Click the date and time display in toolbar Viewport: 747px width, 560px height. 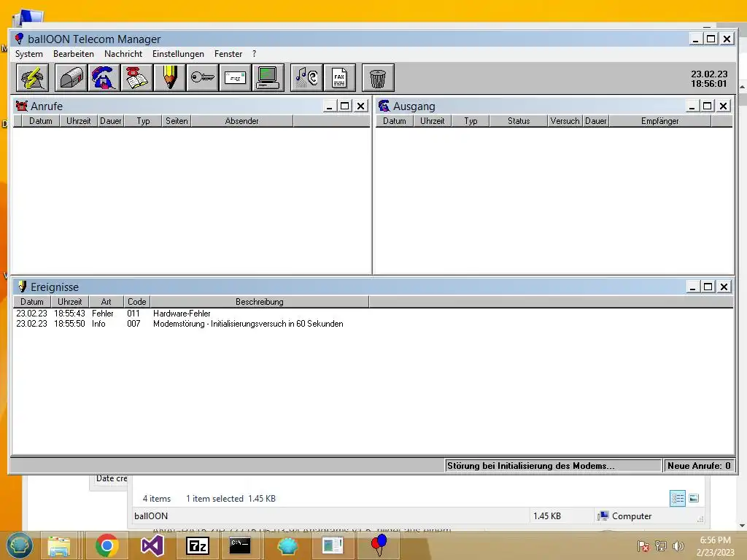[709, 79]
